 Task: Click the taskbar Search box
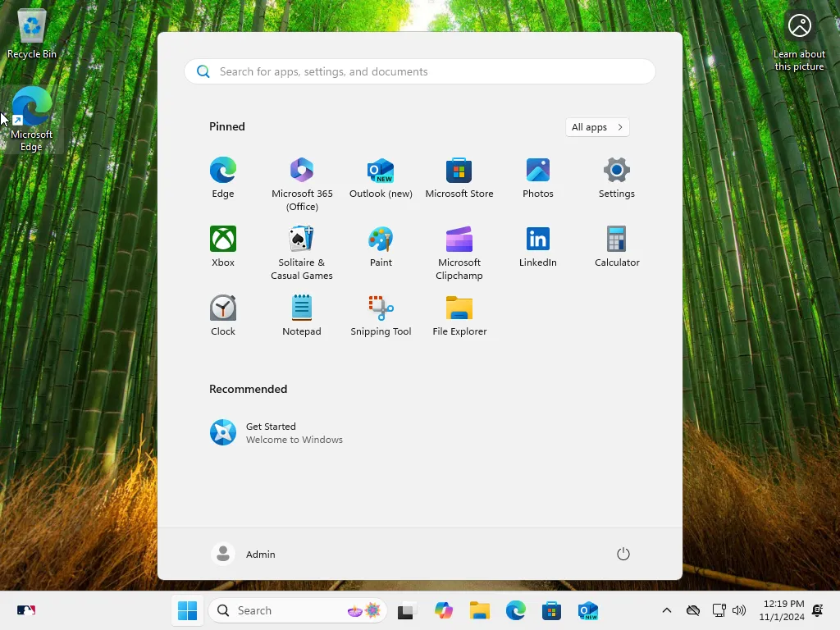298,610
